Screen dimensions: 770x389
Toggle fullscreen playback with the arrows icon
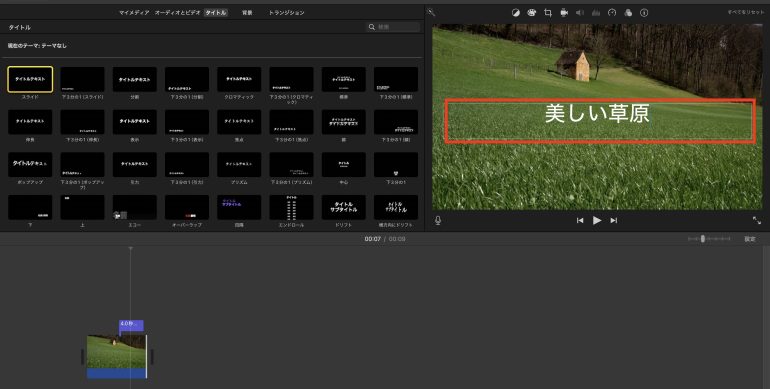tap(757, 221)
